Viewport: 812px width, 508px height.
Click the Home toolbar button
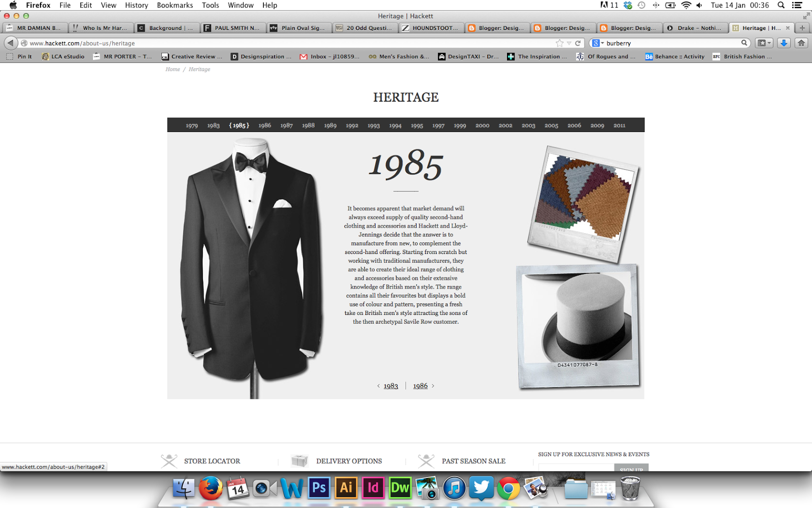[801, 43]
